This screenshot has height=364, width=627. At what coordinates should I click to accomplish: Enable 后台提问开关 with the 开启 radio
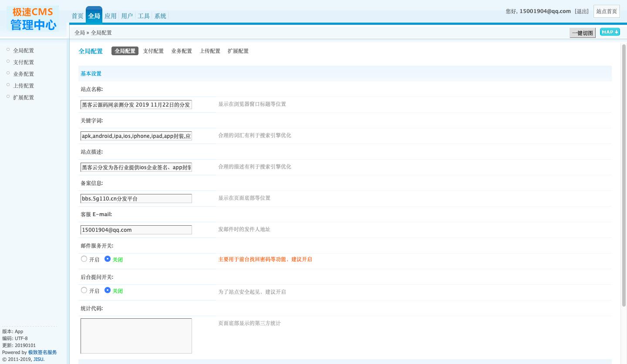click(84, 291)
